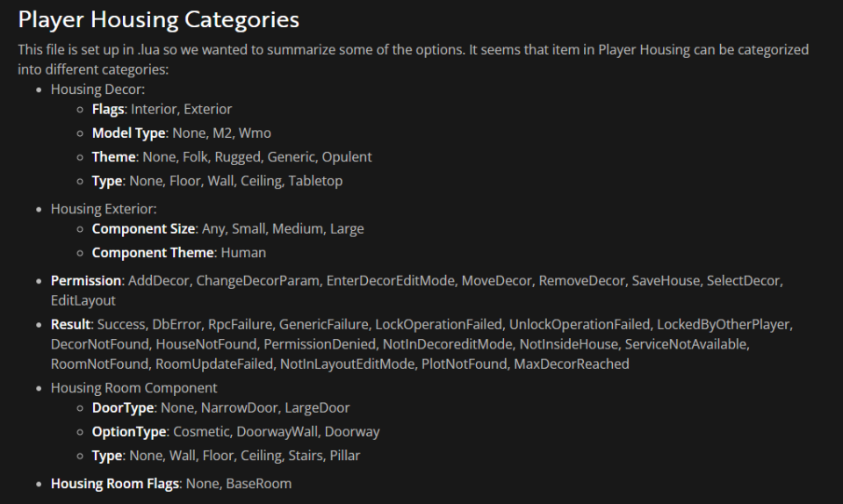Click the EnterDecorEditMode permission text
843x504 pixels.
[390, 280]
